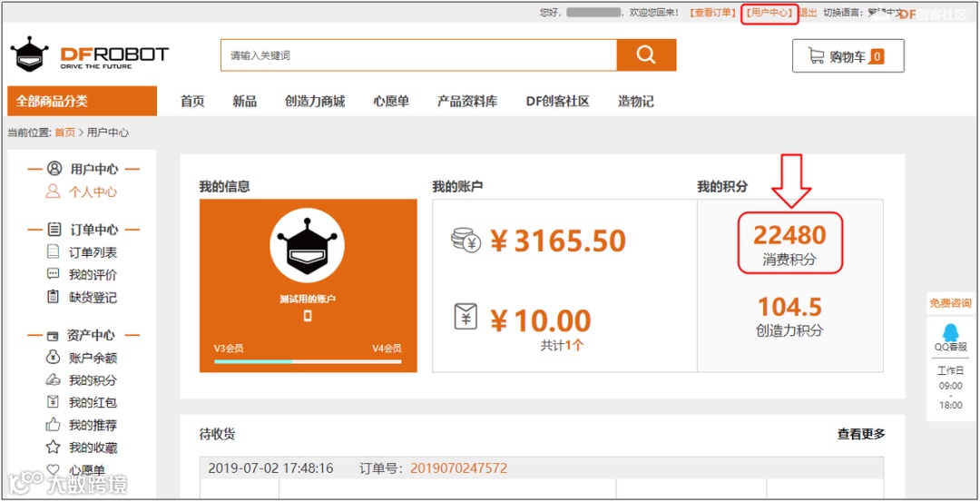Click the phone icon under account name
The height and width of the screenshot is (502, 980).
(308, 316)
